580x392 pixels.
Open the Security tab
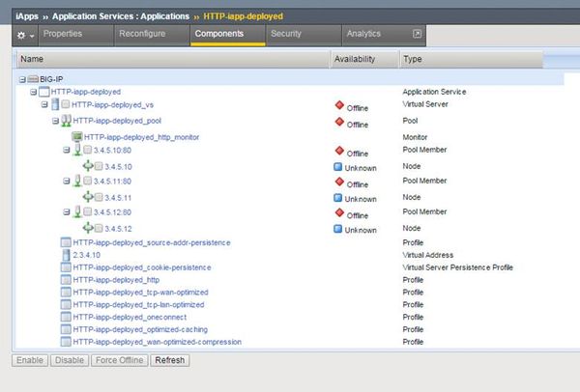285,35
